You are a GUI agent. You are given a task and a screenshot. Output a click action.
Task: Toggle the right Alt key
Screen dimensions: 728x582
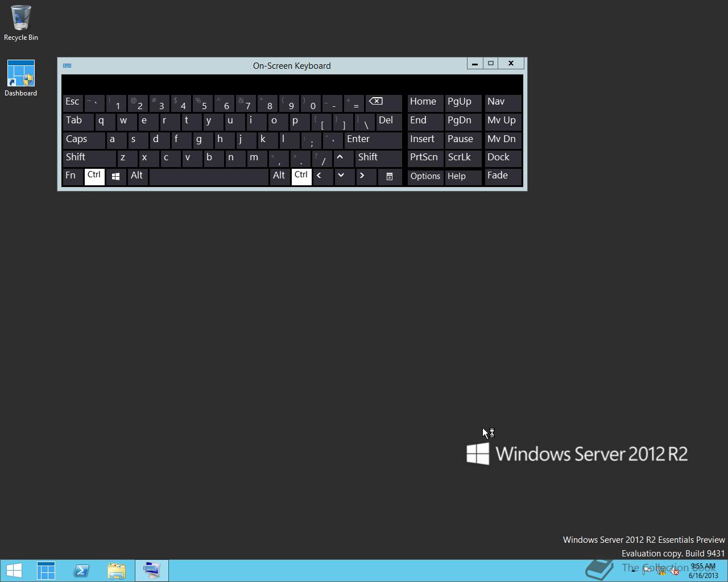pos(280,177)
